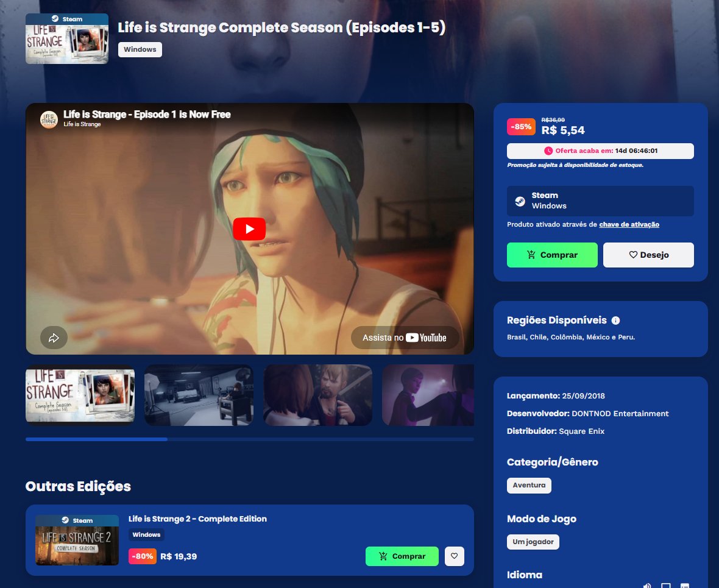Open video via Assista no YouTube button
Viewport: 719px width, 588px height.
point(405,338)
